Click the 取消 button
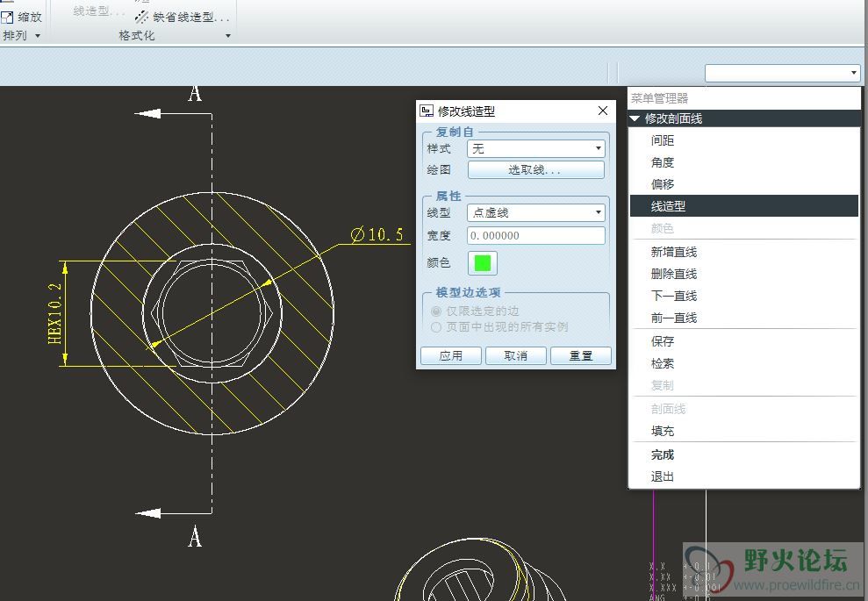Screen dimensions: 868x601 [x=516, y=356]
